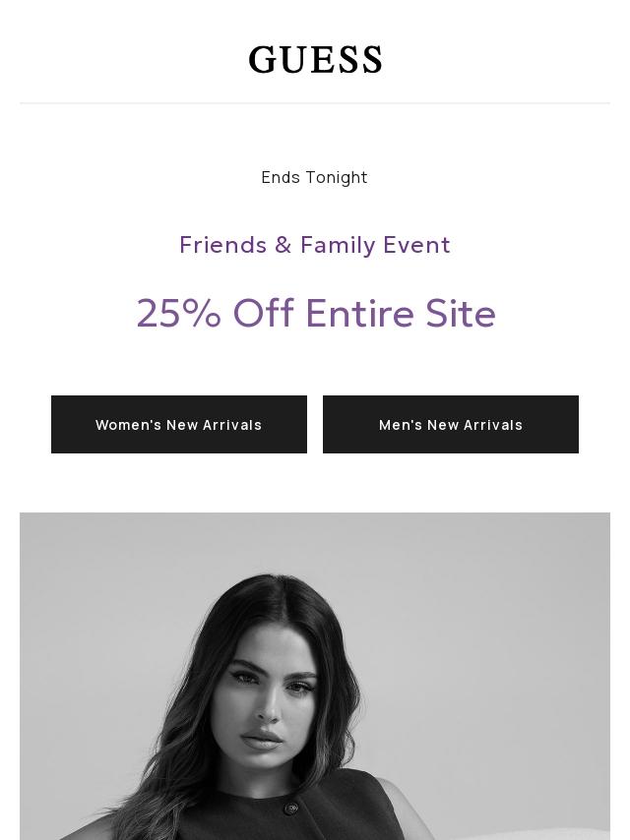Click the Friends & Family Event heading
Image resolution: width=630 pixels, height=840 pixels.
coord(315,244)
